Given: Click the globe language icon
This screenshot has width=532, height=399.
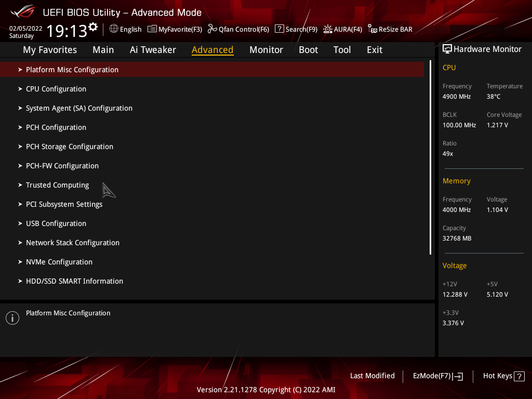Looking at the screenshot, I should click(x=114, y=29).
